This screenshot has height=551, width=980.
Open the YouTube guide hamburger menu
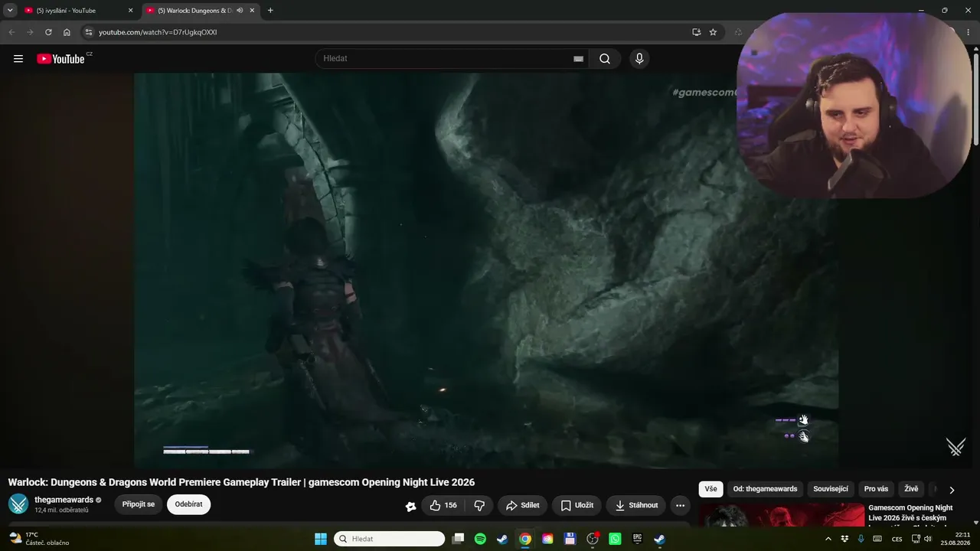pyautogui.click(x=18, y=59)
